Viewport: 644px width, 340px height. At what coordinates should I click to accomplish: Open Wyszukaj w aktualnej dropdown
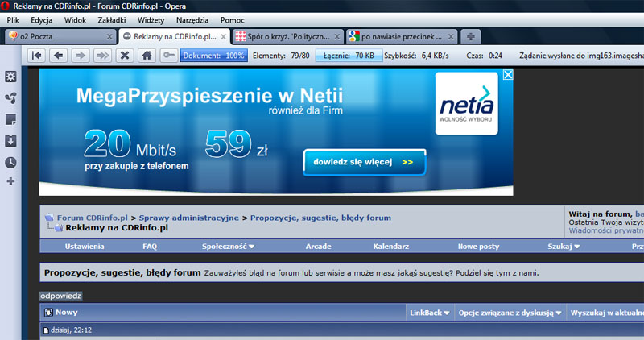(607, 313)
